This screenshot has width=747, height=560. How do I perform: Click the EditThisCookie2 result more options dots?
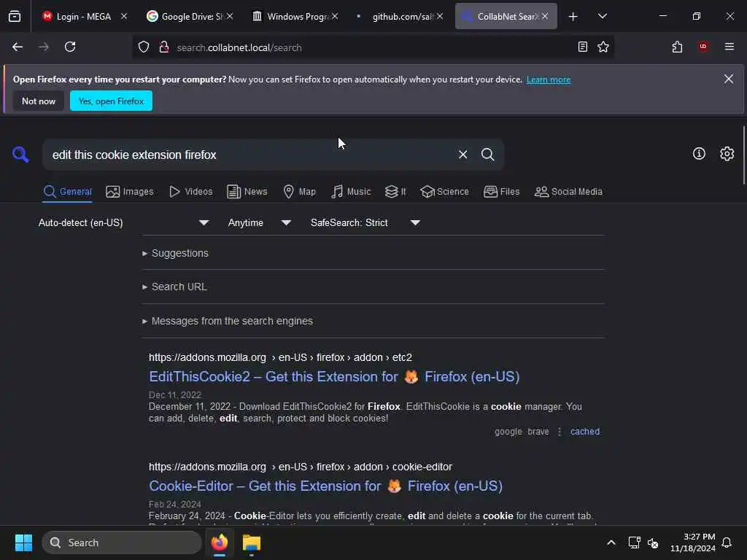560,432
